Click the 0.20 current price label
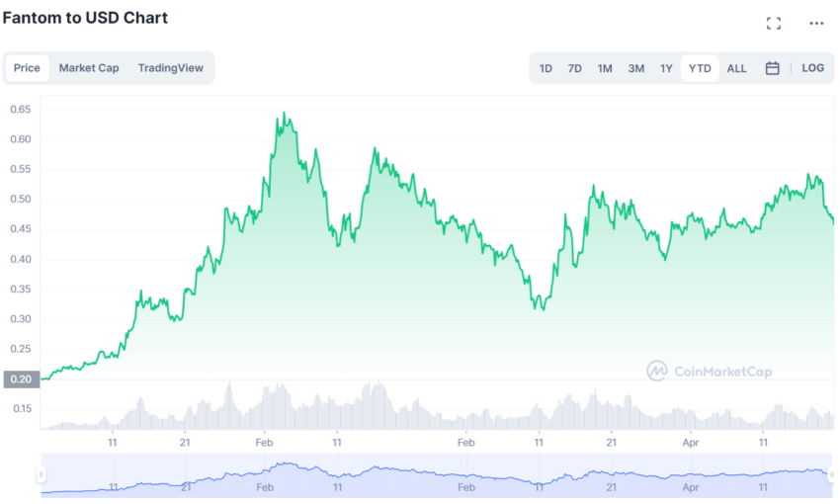Viewport: 840px width, 504px height. point(22,379)
